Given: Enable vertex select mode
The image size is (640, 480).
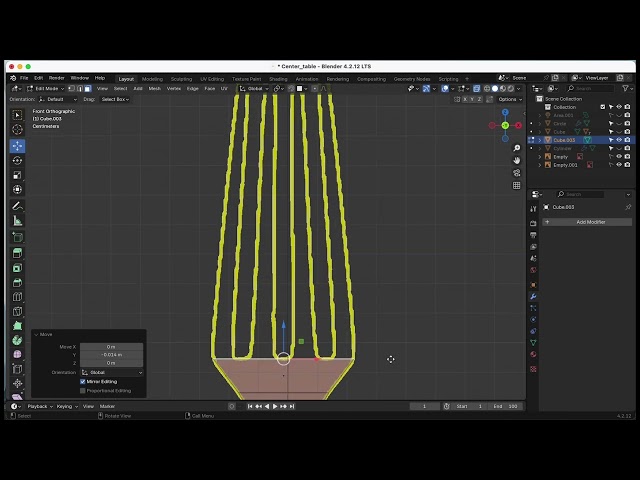Looking at the screenshot, I should point(71,89).
